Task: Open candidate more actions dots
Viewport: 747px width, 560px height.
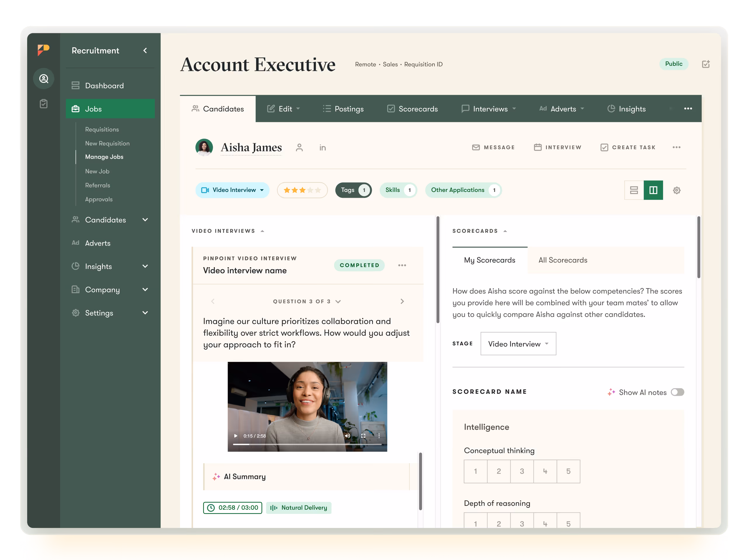Action: (676, 147)
